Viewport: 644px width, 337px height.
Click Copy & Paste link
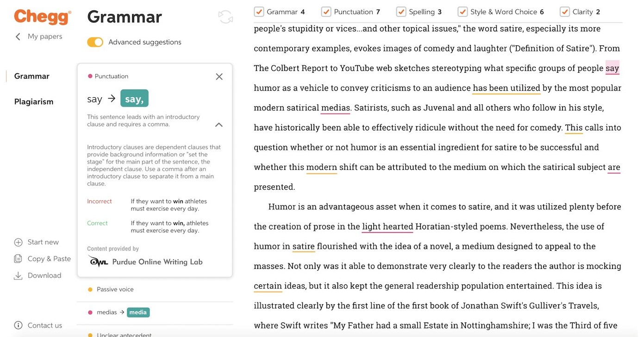point(49,259)
